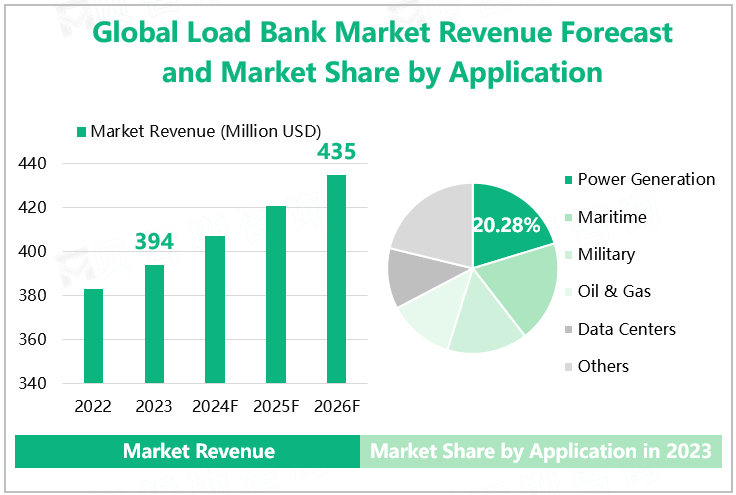This screenshot has height=495, width=736.
Task: Select the 2023 bar in the chart
Action: click(x=155, y=324)
